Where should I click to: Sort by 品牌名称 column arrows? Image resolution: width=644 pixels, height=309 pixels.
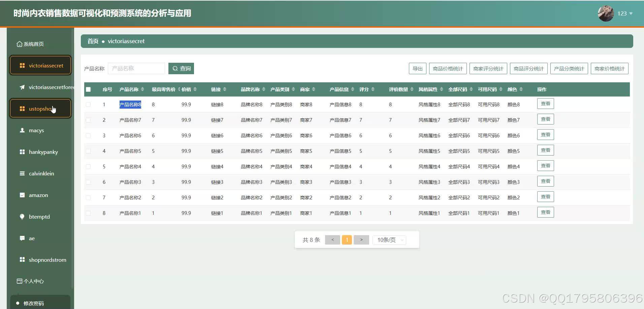point(264,89)
